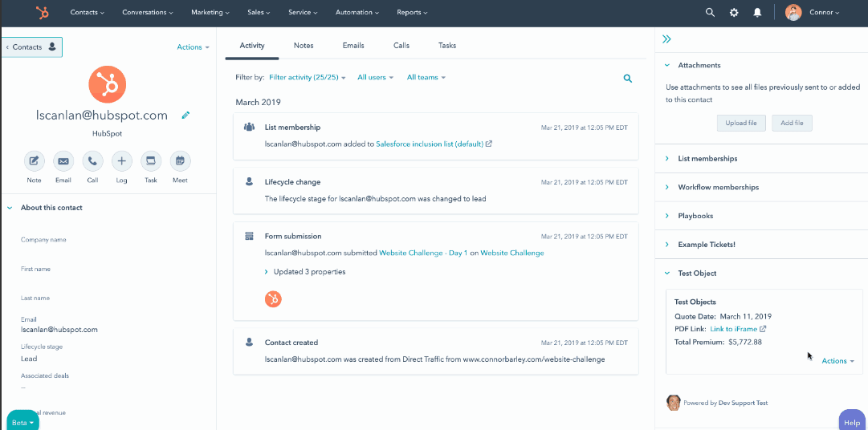Collapse the About this contact section
Image resolution: width=868 pixels, height=430 pixels.
click(x=10, y=208)
